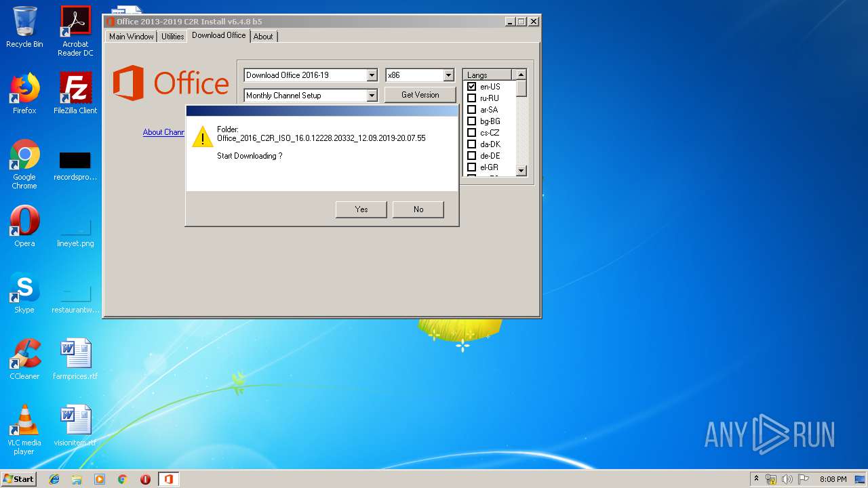Click the taskbar clock showing 8:08 PM
This screenshot has width=868, height=488.
tap(833, 479)
